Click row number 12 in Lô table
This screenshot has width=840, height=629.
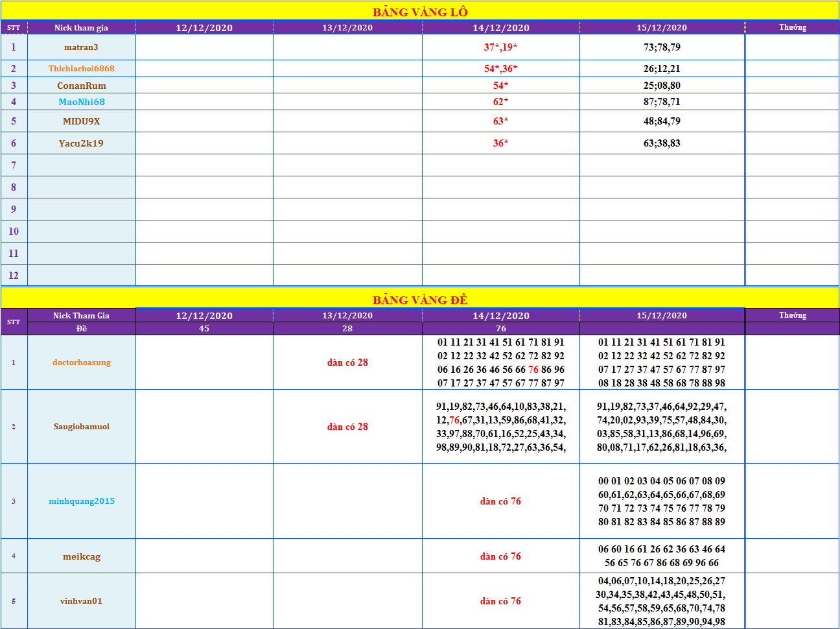pyautogui.click(x=14, y=276)
